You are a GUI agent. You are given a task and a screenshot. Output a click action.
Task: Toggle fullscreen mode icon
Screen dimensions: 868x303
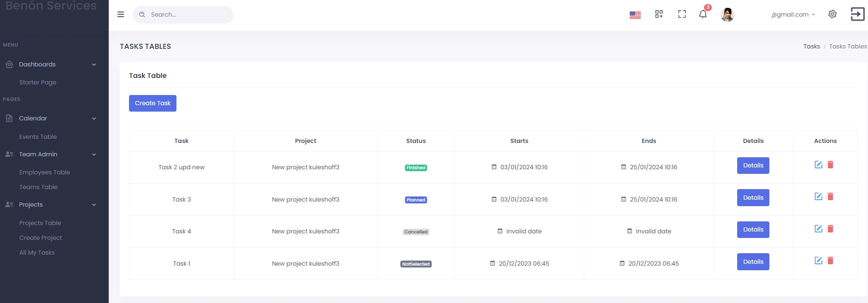pos(682,14)
